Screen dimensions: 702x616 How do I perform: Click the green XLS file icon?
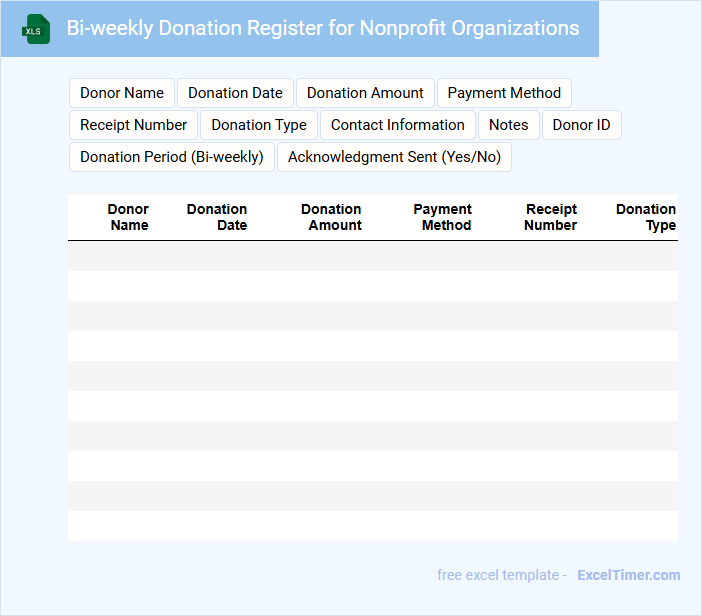36,29
